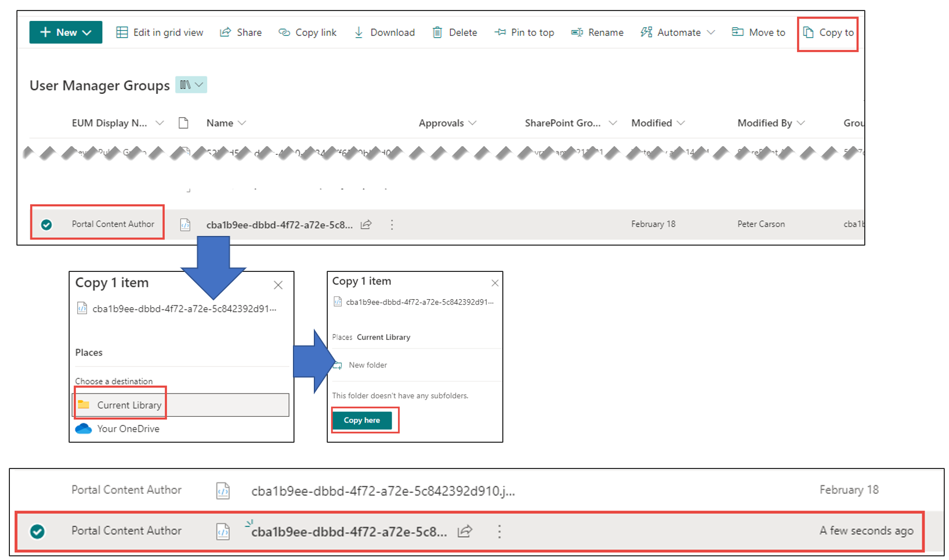The width and height of the screenshot is (949, 560).
Task: Expand the Modified By column menu
Action: 771,123
